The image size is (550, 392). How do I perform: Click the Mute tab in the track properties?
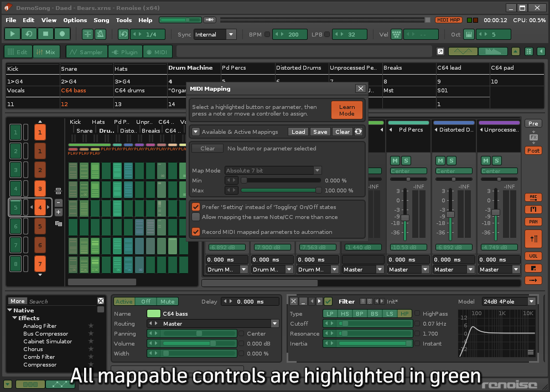click(x=167, y=301)
